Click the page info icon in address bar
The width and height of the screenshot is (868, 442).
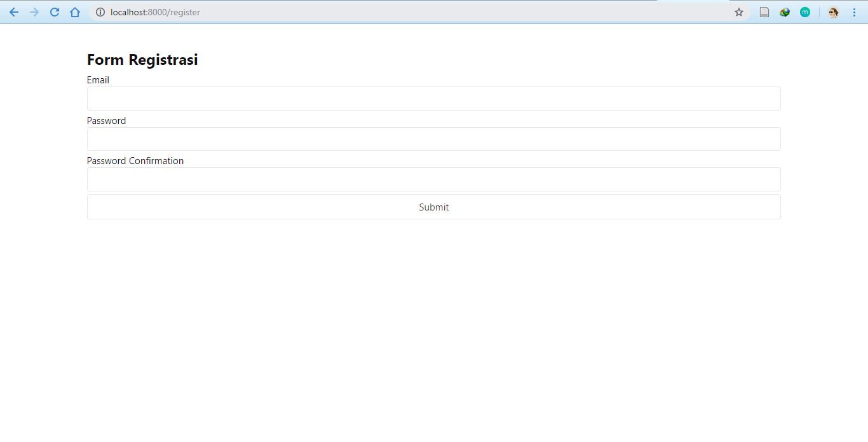100,12
